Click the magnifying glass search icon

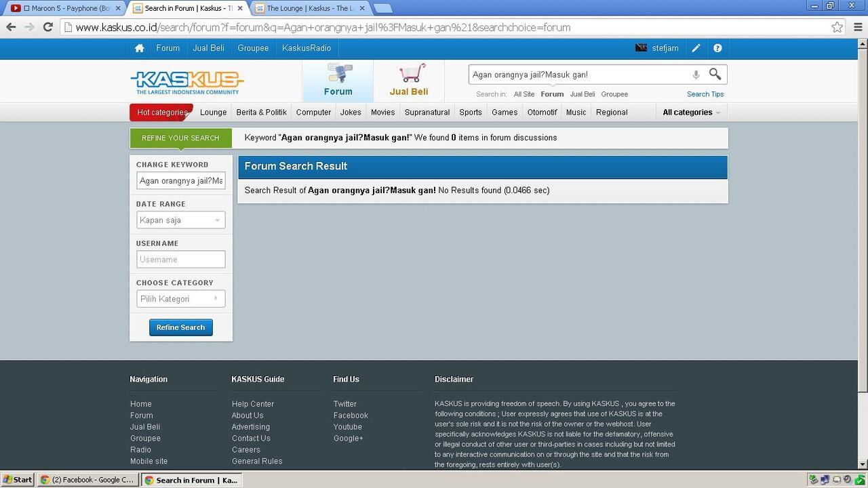715,74
